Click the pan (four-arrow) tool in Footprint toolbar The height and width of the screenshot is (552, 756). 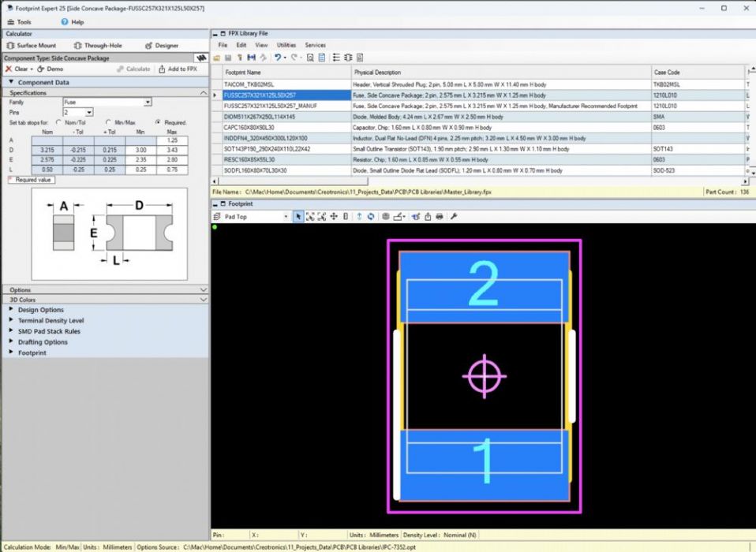[x=334, y=217]
